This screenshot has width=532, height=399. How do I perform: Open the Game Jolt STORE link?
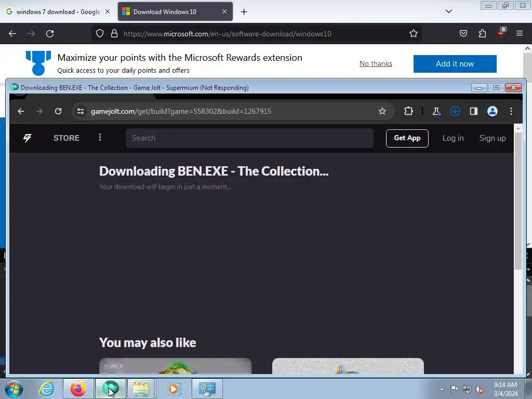tap(66, 138)
